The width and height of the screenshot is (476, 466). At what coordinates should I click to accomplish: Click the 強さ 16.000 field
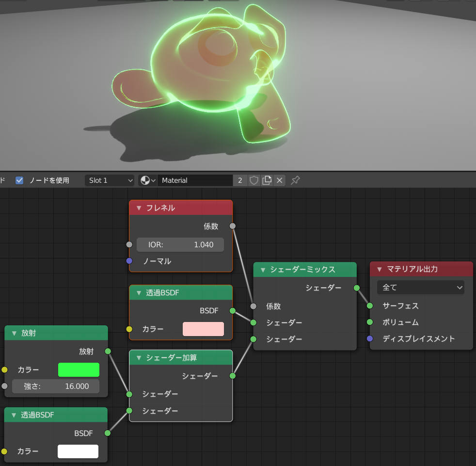56,386
